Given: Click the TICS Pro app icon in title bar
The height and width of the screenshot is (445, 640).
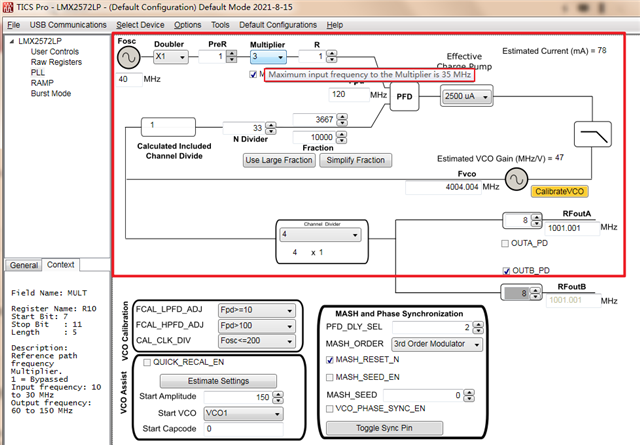Looking at the screenshot, I should point(8,7).
